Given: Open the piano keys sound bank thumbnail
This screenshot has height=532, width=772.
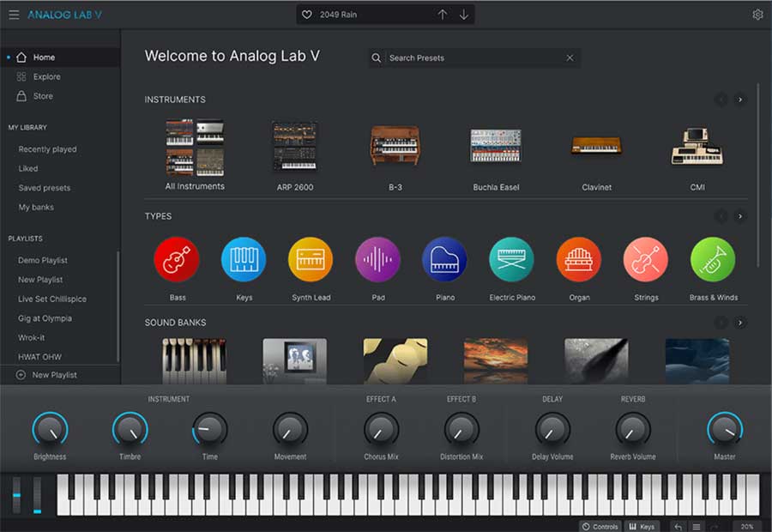Looking at the screenshot, I should (195, 360).
